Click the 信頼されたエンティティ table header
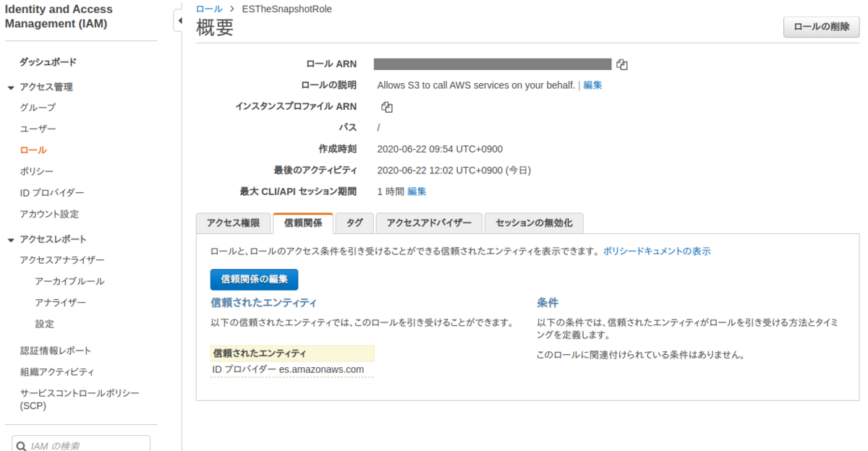 tap(292, 353)
